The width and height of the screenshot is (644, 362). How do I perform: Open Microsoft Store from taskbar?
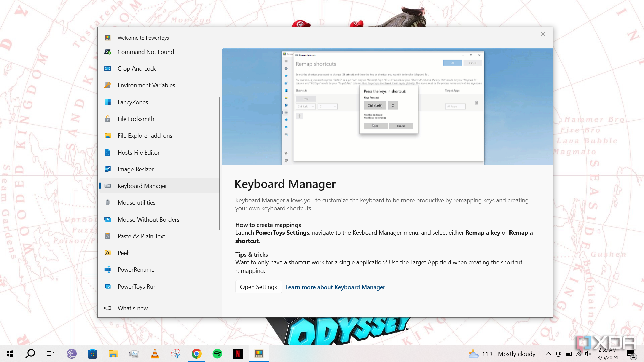(92, 354)
